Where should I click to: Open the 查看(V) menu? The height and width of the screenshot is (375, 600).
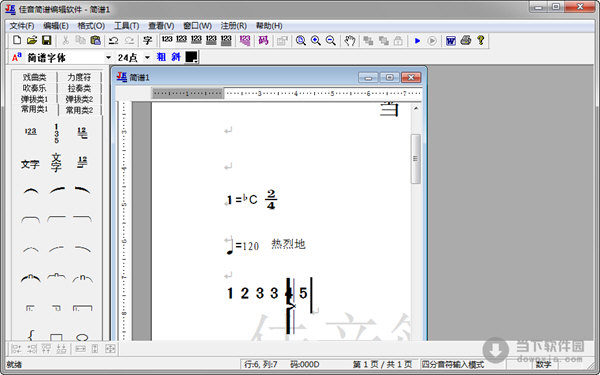coord(161,26)
